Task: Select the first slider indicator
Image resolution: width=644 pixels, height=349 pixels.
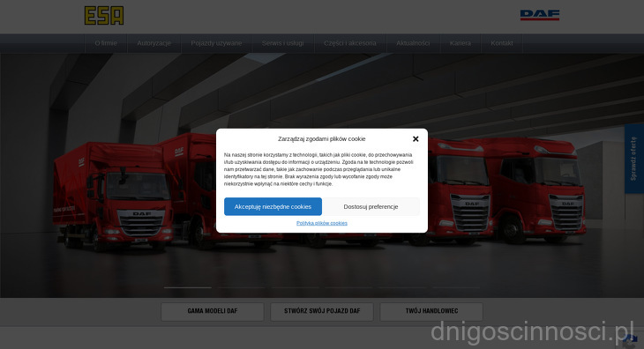Action: point(188,288)
